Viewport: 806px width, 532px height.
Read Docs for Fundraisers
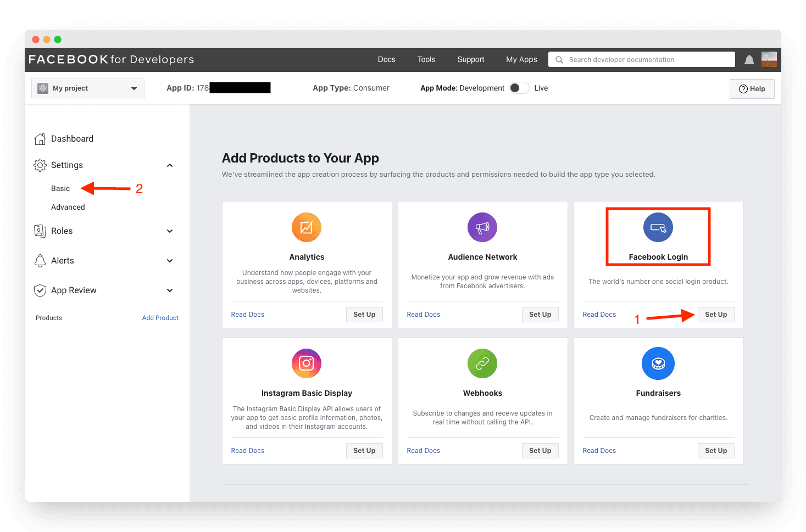pos(599,451)
